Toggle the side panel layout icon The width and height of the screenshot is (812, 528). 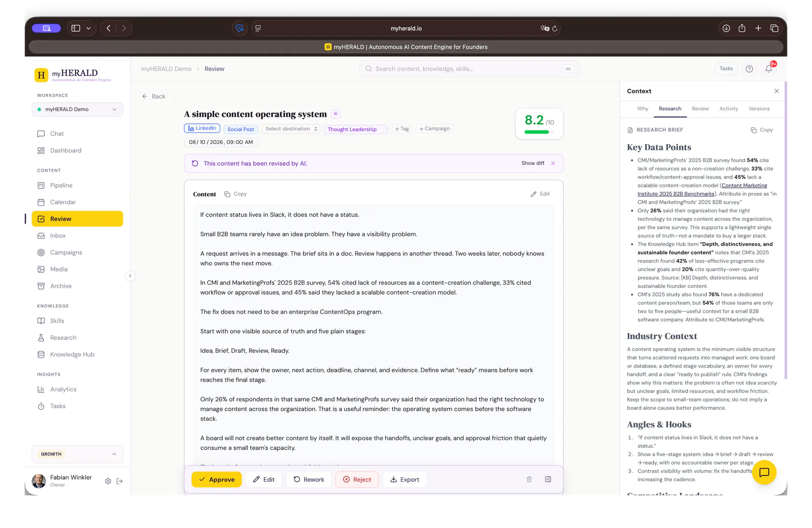pos(548,479)
